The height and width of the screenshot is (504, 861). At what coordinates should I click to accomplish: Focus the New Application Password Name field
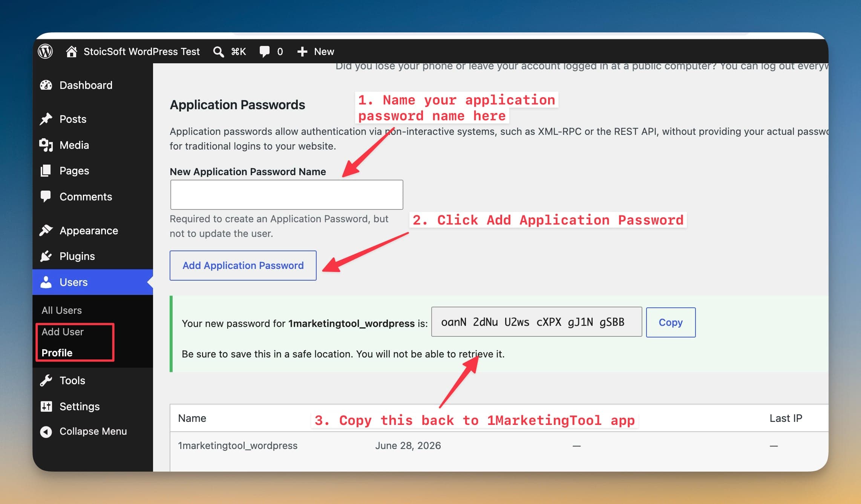click(x=286, y=195)
